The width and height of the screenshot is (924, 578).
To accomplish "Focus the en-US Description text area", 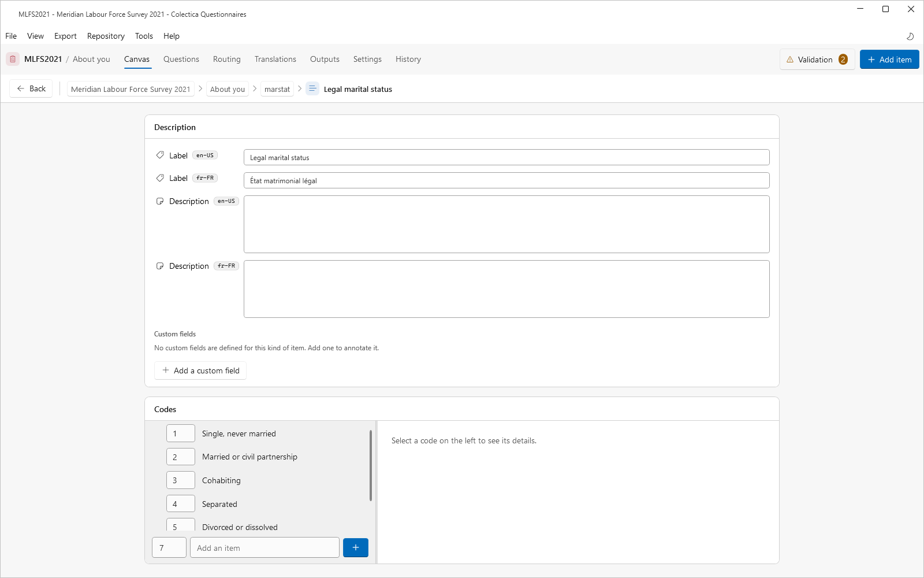I will [506, 224].
